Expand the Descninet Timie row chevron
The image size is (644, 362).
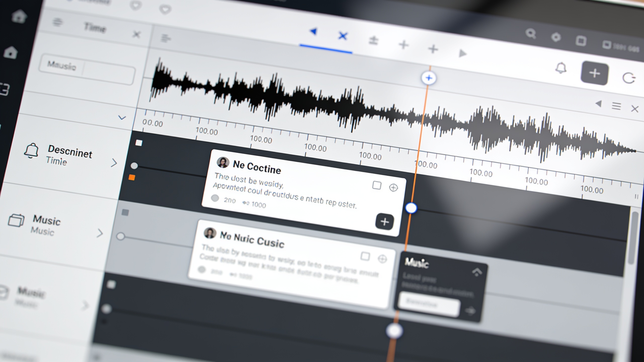(114, 163)
